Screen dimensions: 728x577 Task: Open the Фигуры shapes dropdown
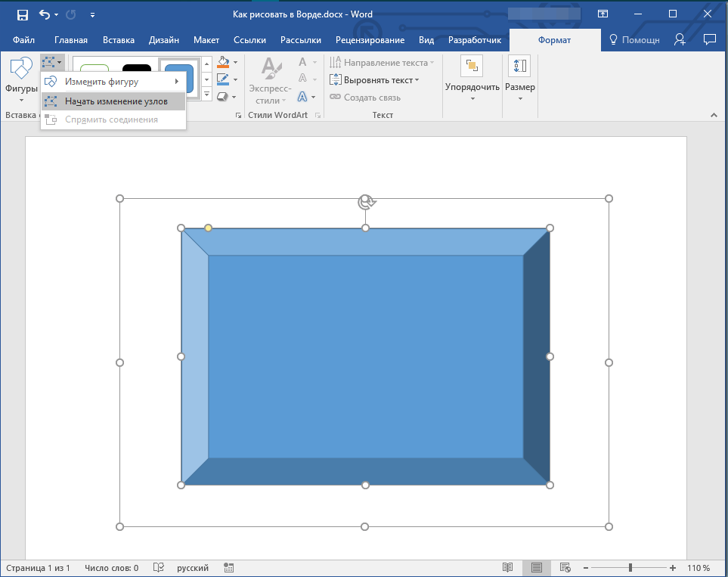coord(21,79)
